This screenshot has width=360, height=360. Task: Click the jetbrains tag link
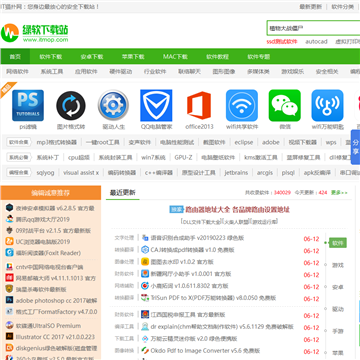(x=236, y=173)
